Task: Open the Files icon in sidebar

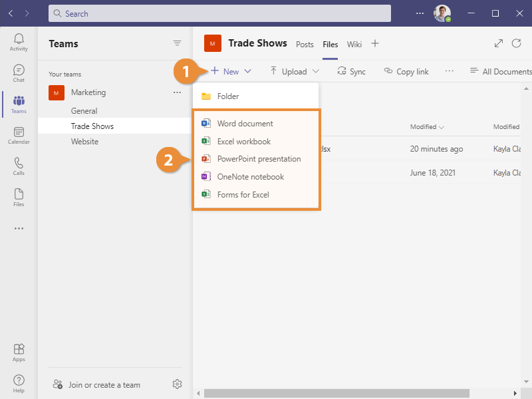Action: pos(19,198)
